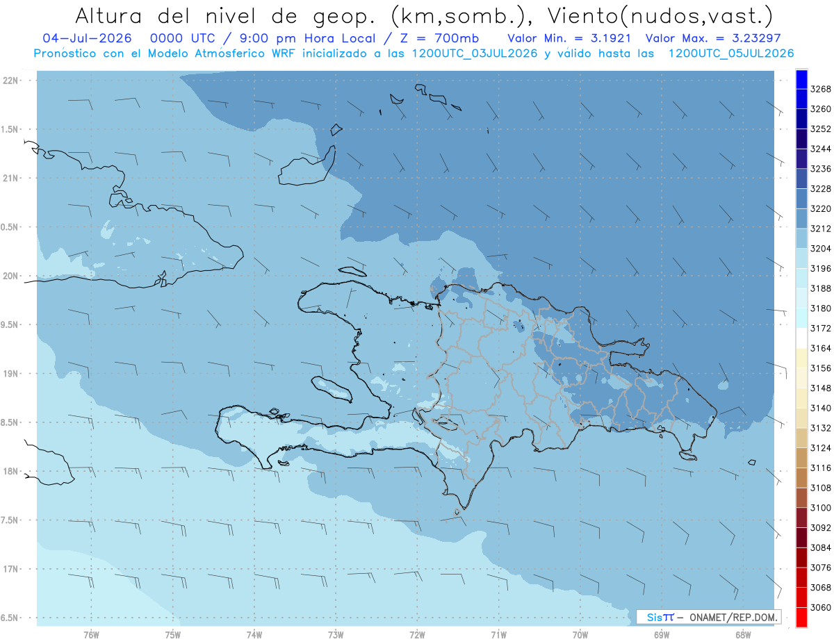Screen dimensions: 834x644
Task: Click the colorbar label '3252'
Action: click(821, 129)
